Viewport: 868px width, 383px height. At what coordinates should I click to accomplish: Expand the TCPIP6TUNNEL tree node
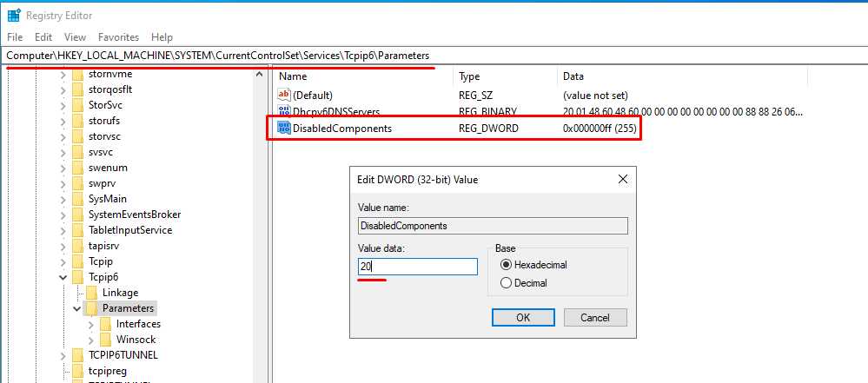point(63,355)
